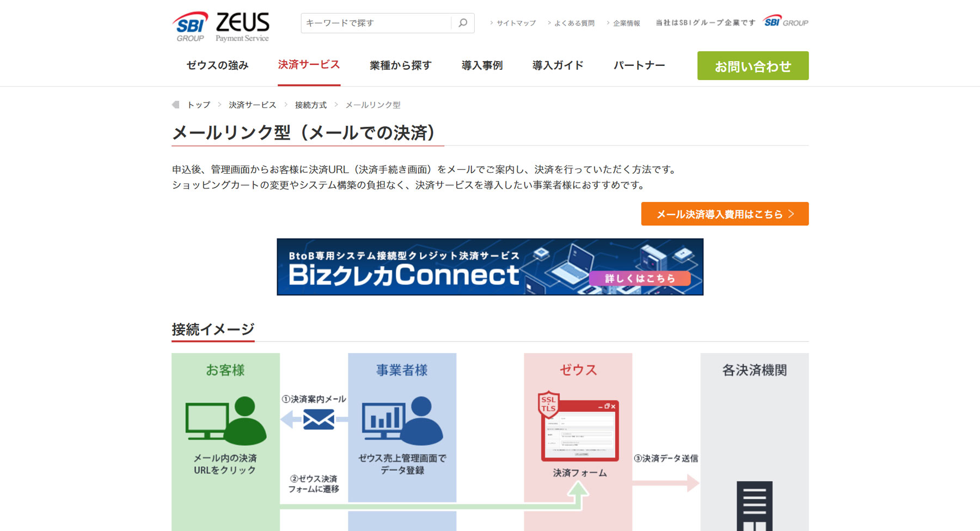Image resolution: width=980 pixels, height=531 pixels.
Task: Open the 業種から探す menu
Action: (401, 65)
